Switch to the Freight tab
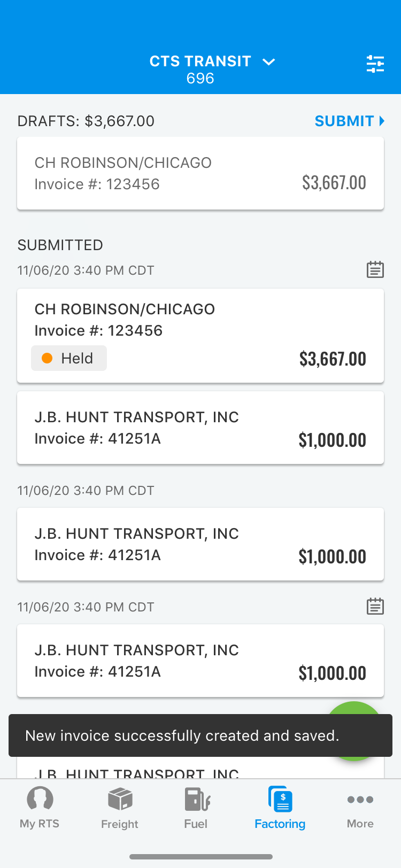 (x=120, y=808)
